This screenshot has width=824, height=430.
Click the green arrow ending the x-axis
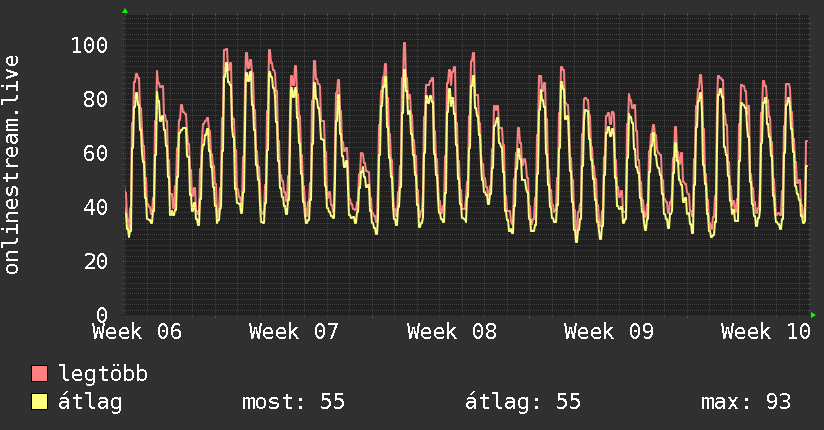click(x=813, y=315)
